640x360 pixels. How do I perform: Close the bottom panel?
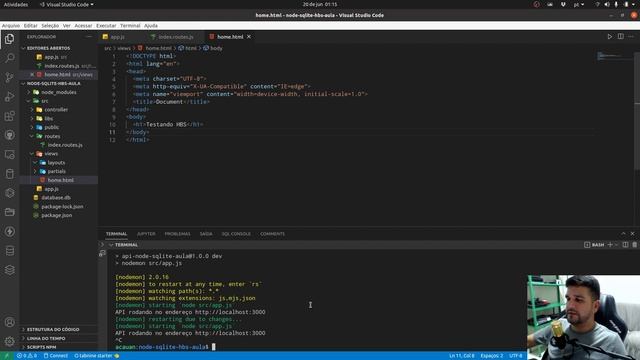coord(633,233)
